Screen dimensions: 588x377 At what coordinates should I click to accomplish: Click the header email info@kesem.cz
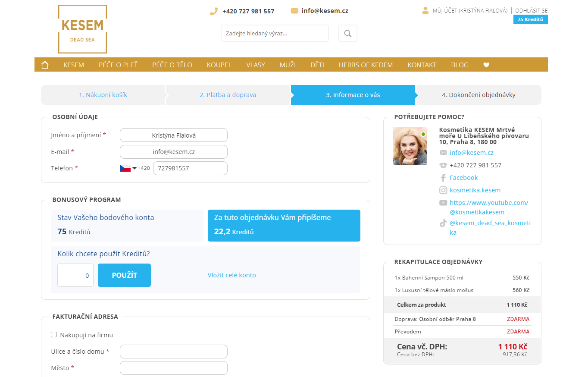(325, 11)
